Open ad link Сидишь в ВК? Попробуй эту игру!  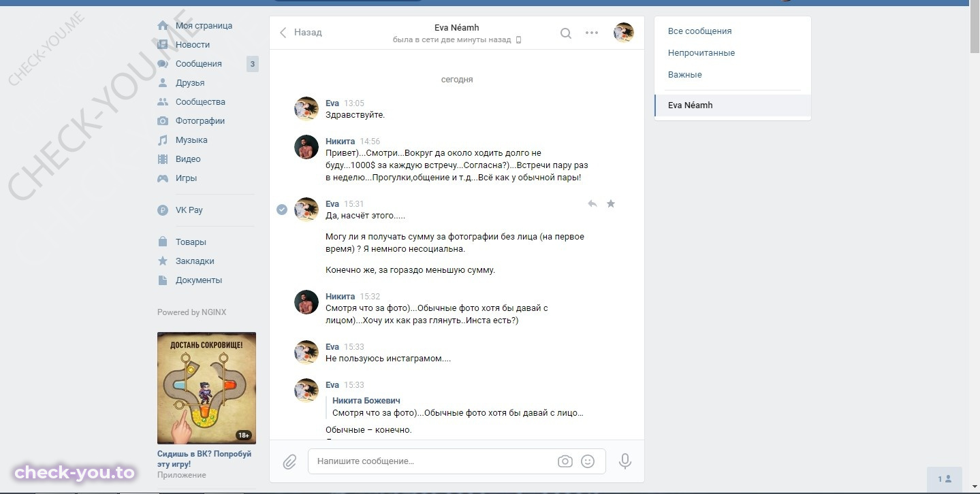204,459
